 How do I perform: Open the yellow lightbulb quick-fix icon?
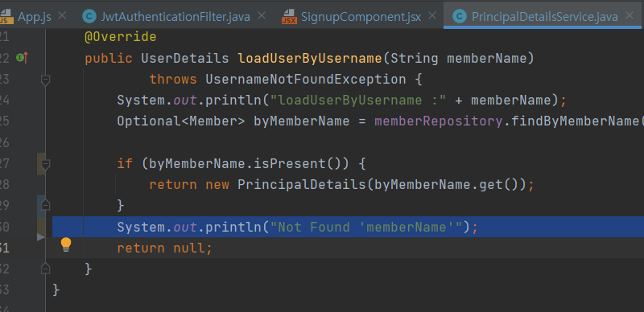[66, 244]
